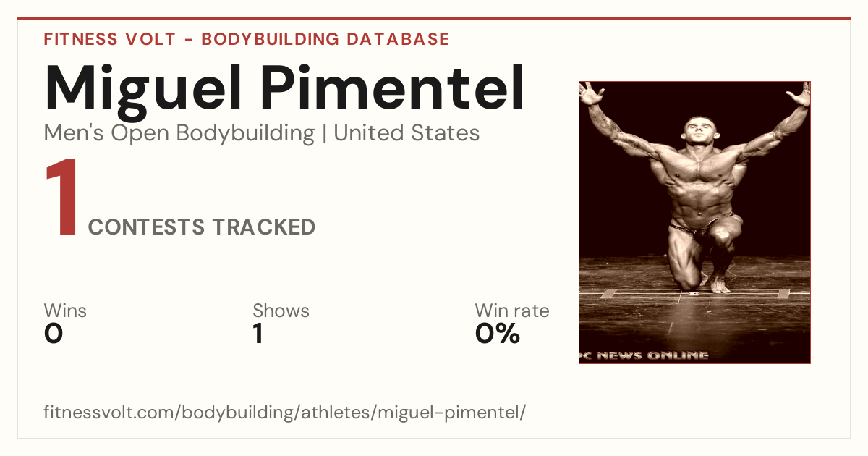Select the large red contests number 1
Screen dimensions: 868x456
click(61, 198)
